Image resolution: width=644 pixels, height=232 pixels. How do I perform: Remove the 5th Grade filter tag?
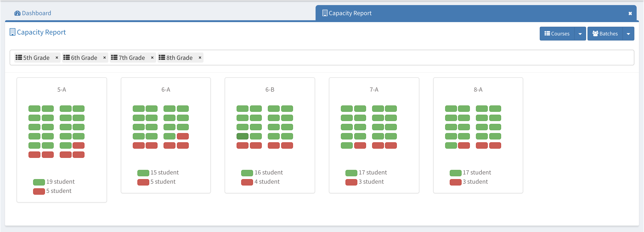pos(57,58)
